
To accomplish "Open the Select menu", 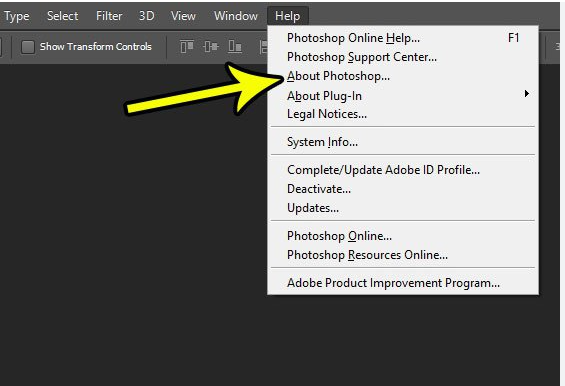I will pyautogui.click(x=62, y=16).
